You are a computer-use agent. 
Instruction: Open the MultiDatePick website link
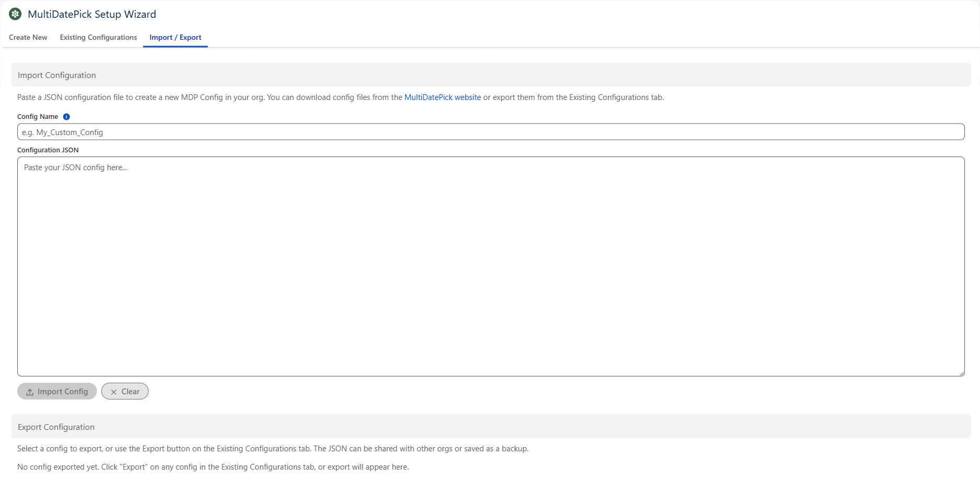[443, 97]
